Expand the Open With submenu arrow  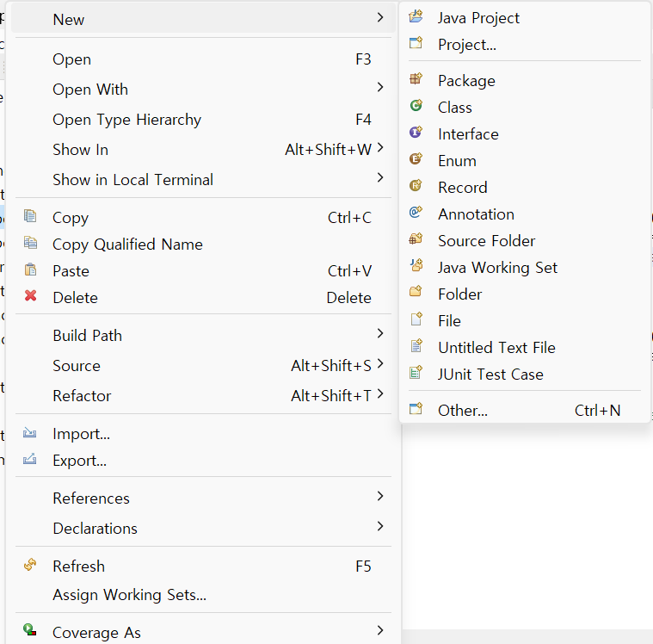[x=379, y=87]
